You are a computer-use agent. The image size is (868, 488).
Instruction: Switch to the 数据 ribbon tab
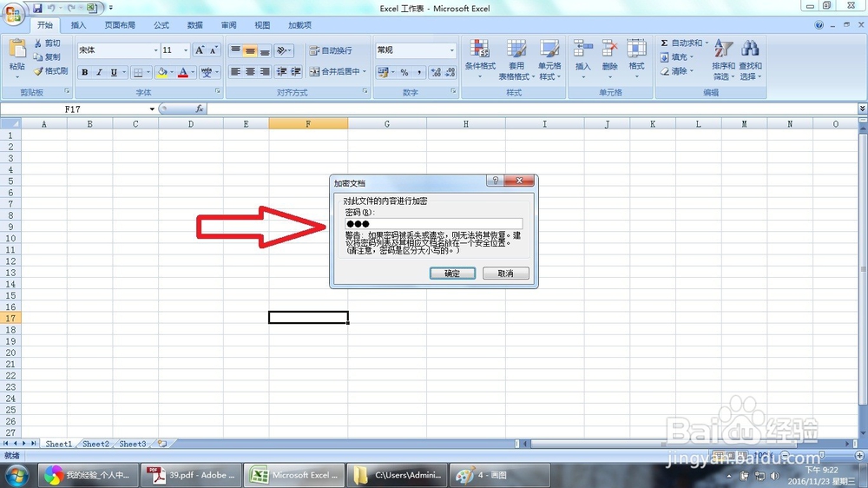[194, 25]
